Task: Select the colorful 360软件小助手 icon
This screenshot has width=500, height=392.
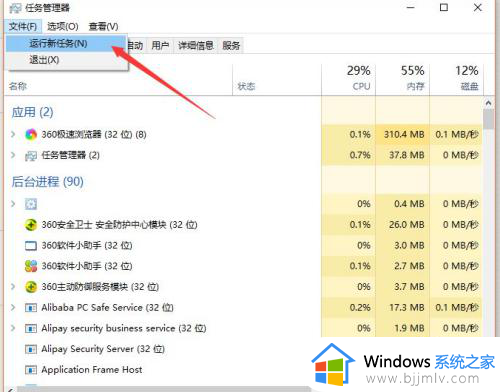Action: (31, 266)
